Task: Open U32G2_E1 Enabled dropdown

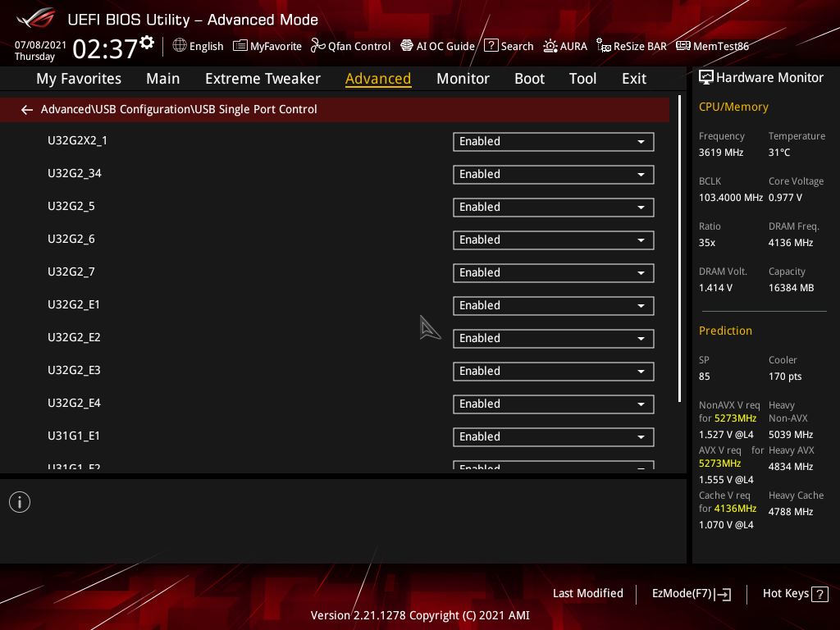Action: click(554, 306)
